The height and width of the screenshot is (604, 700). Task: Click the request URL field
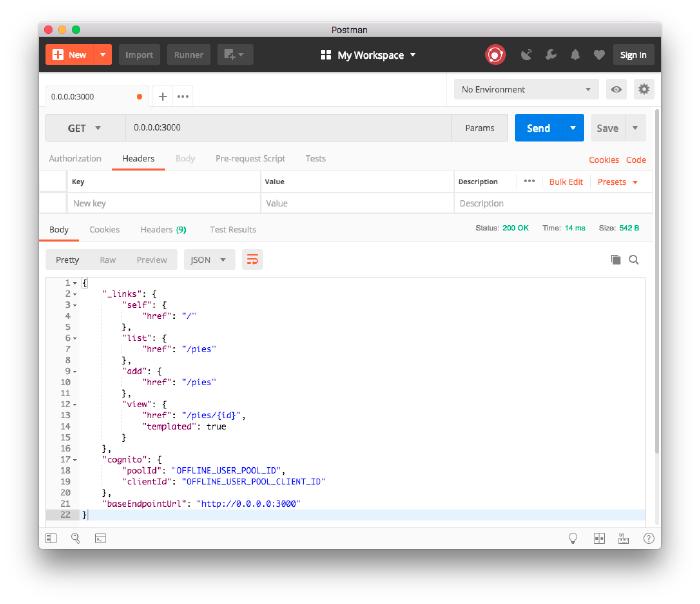(288, 128)
